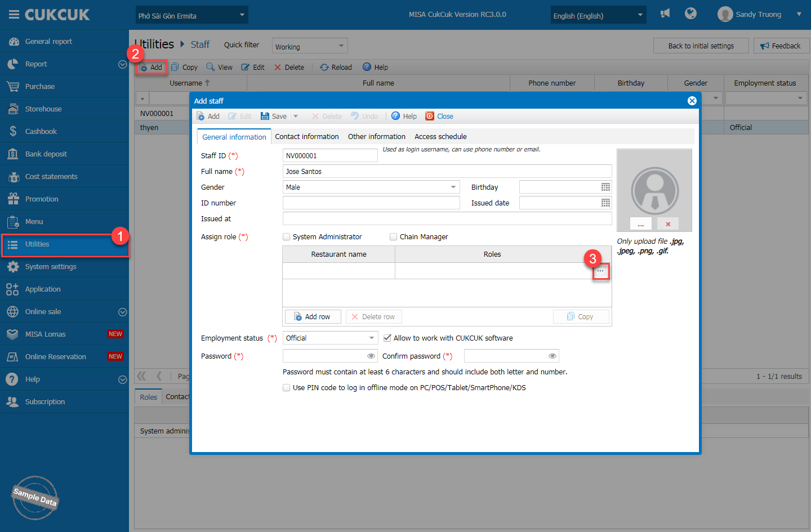Click Add in staff list toolbar
Image resolution: width=811 pixels, height=532 pixels.
point(151,68)
